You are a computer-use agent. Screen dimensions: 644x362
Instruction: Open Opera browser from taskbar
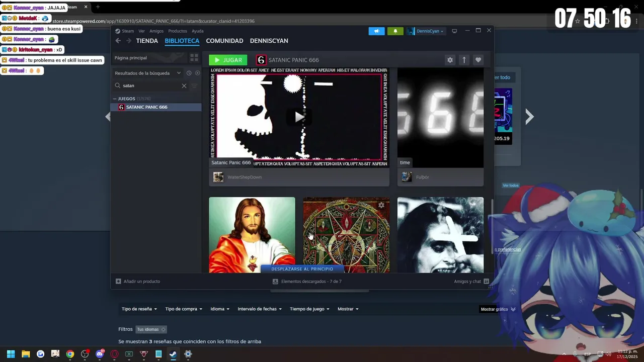[114, 354]
